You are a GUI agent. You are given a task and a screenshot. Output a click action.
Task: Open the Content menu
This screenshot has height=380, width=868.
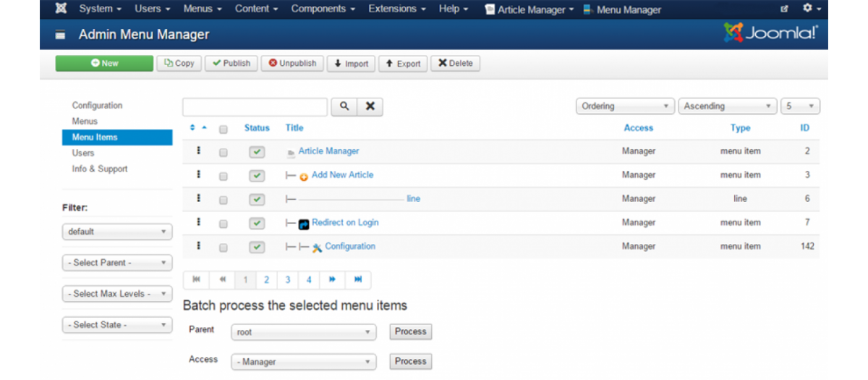click(257, 9)
